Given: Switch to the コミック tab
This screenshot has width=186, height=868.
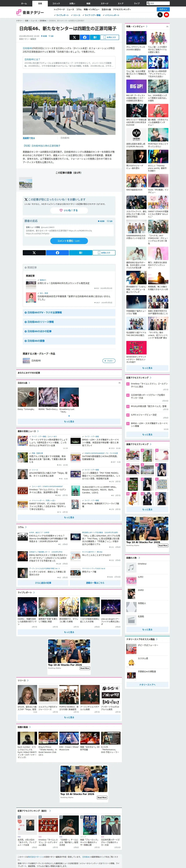Looking at the screenshot, I should tap(56, 3).
